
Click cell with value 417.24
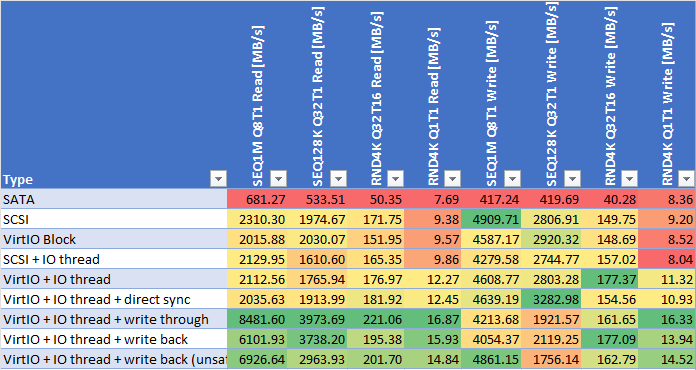click(x=491, y=199)
